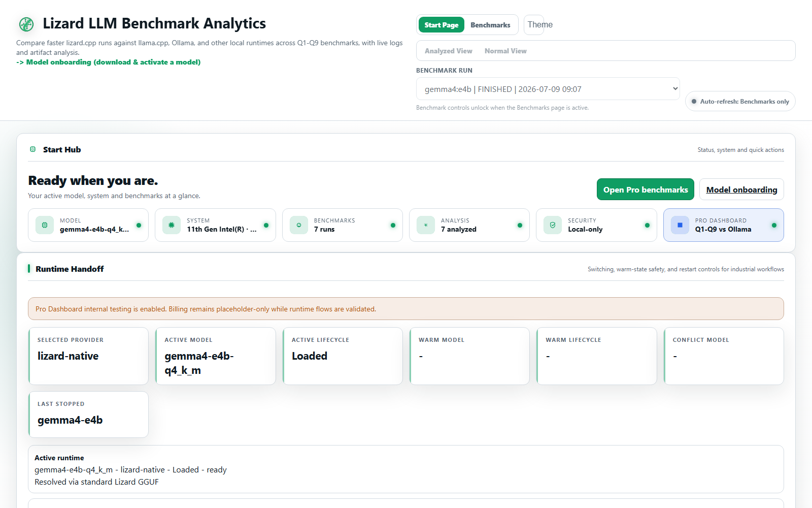This screenshot has width=812, height=508.
Task: Click the Selected Provider lizard-native value
Action: 68,356
